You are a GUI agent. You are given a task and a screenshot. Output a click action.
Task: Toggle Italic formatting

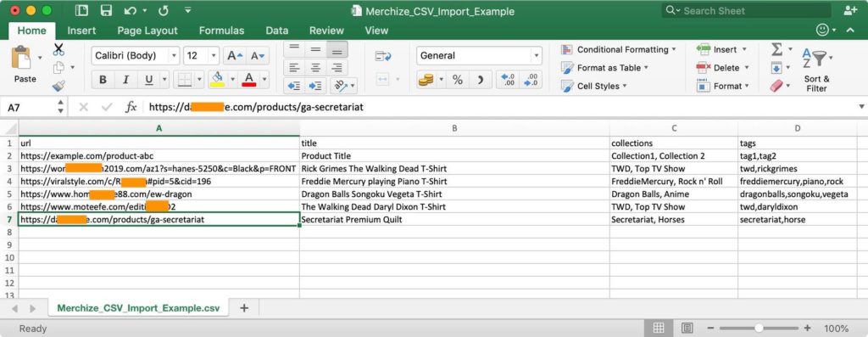click(125, 80)
